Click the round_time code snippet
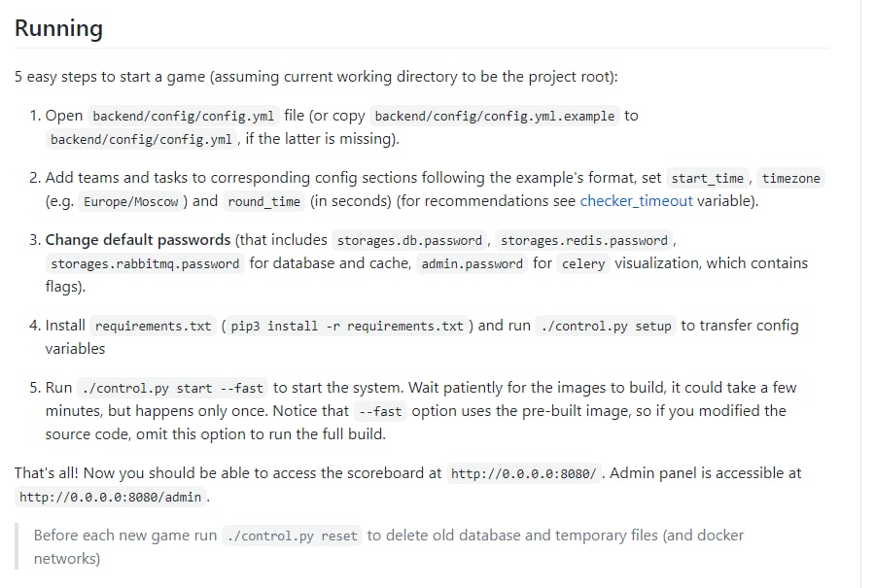The height and width of the screenshot is (588, 876). click(x=263, y=202)
